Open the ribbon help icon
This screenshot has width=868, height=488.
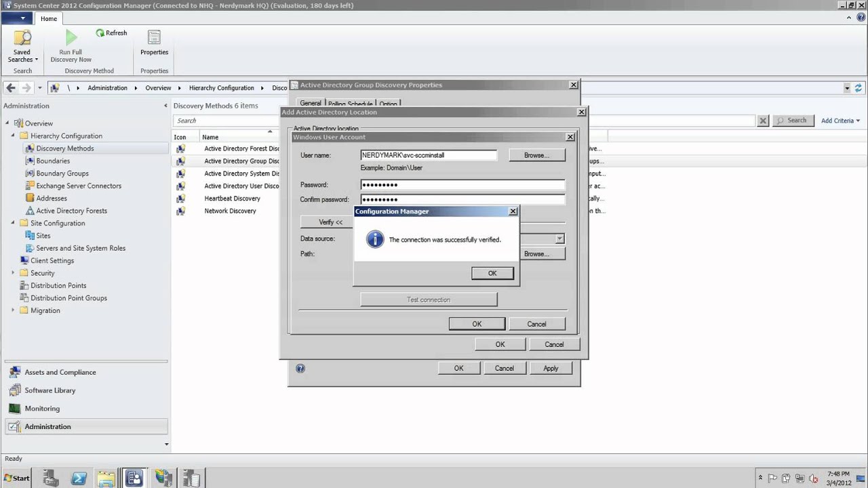pyautogui.click(x=861, y=18)
